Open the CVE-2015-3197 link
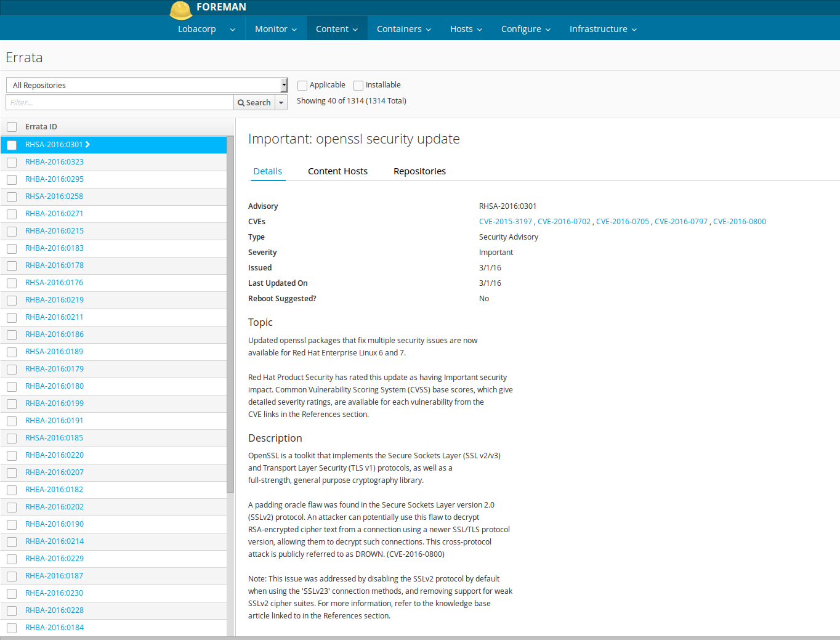The image size is (840, 640). tap(505, 222)
